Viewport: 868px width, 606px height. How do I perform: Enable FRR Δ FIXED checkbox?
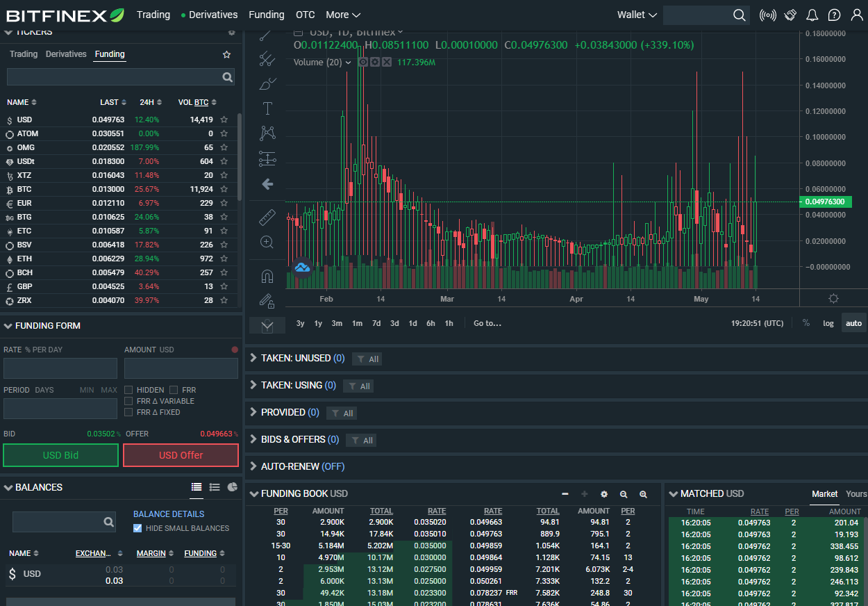tap(128, 412)
